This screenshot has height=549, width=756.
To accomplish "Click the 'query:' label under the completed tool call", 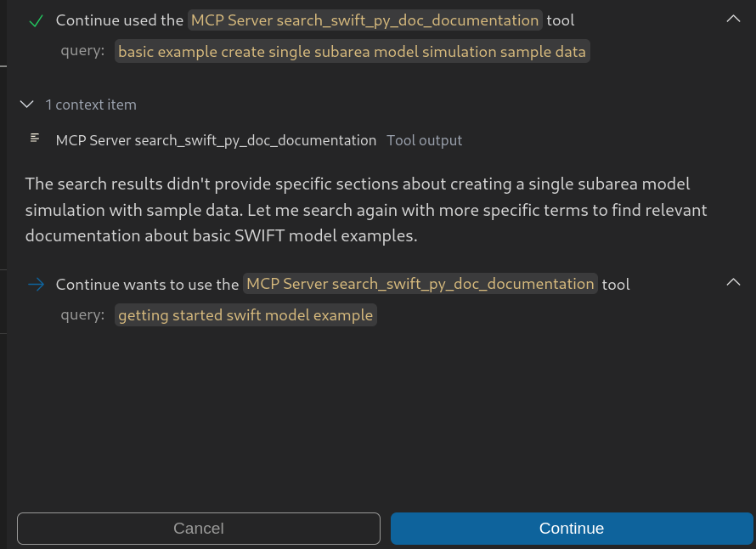I will [x=82, y=51].
